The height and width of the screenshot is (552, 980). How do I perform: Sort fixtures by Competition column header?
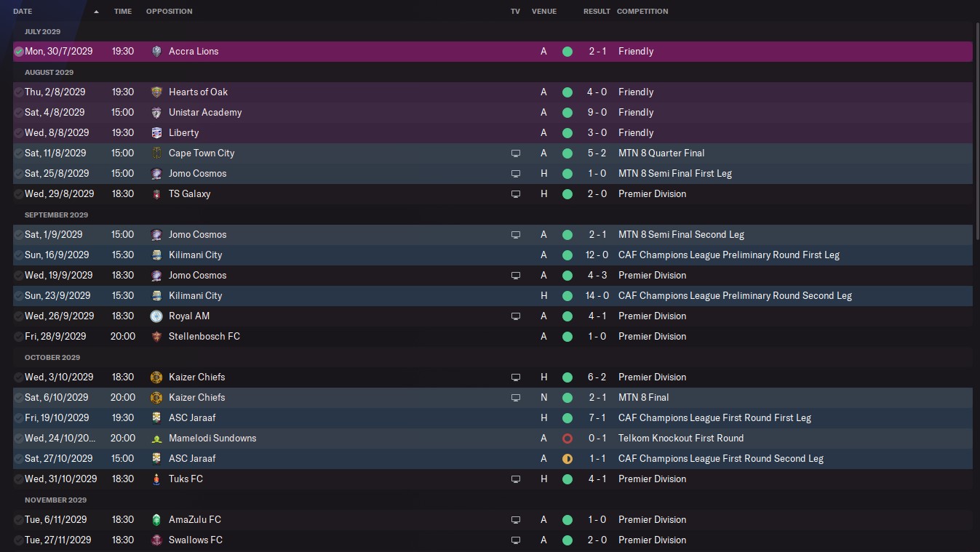pos(642,11)
